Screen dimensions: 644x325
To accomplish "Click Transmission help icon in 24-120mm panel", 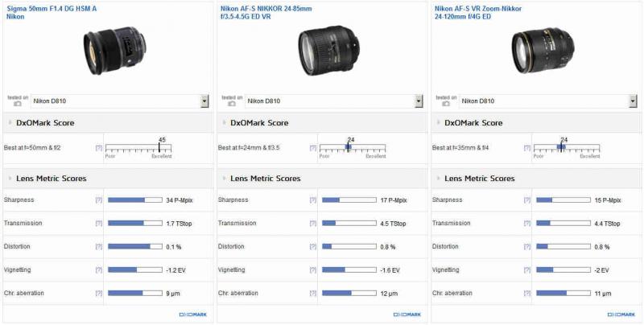I will click(527, 223).
